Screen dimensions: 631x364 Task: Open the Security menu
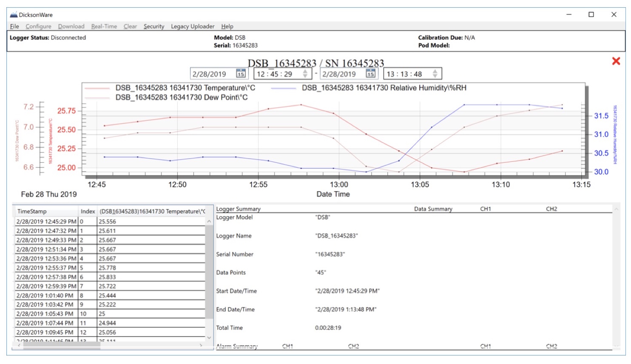[x=153, y=26]
